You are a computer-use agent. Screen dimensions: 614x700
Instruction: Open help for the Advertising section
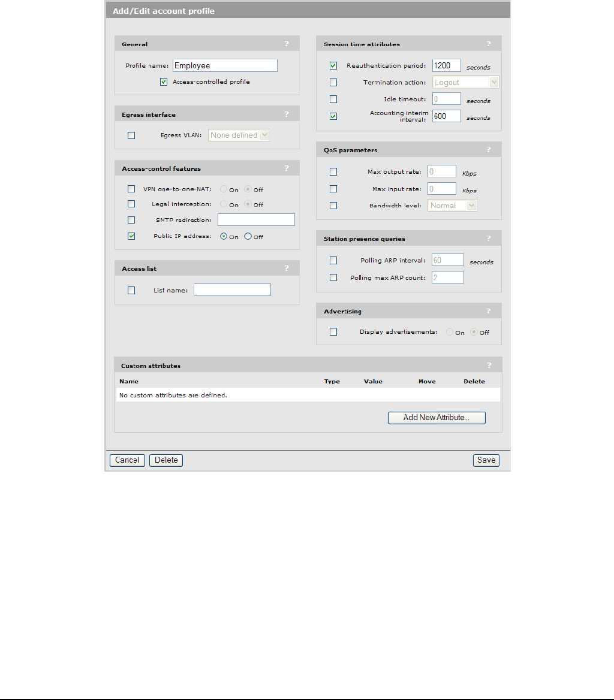pyautogui.click(x=489, y=311)
